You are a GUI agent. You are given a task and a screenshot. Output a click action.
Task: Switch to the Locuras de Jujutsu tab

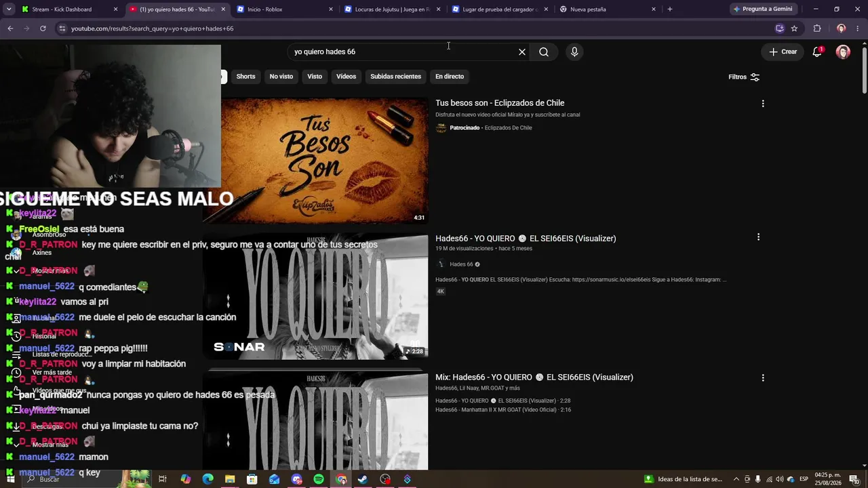393,9
